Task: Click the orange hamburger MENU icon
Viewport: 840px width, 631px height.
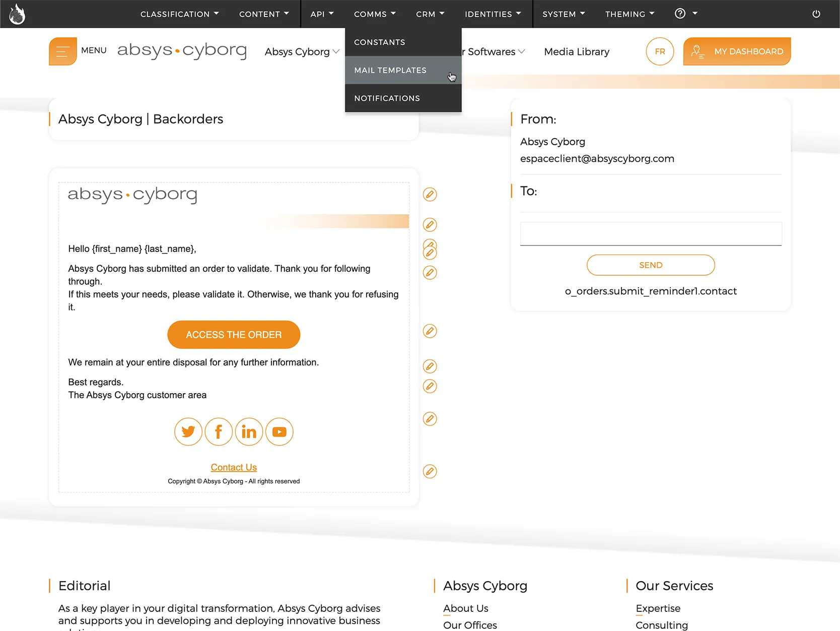Action: (x=63, y=51)
